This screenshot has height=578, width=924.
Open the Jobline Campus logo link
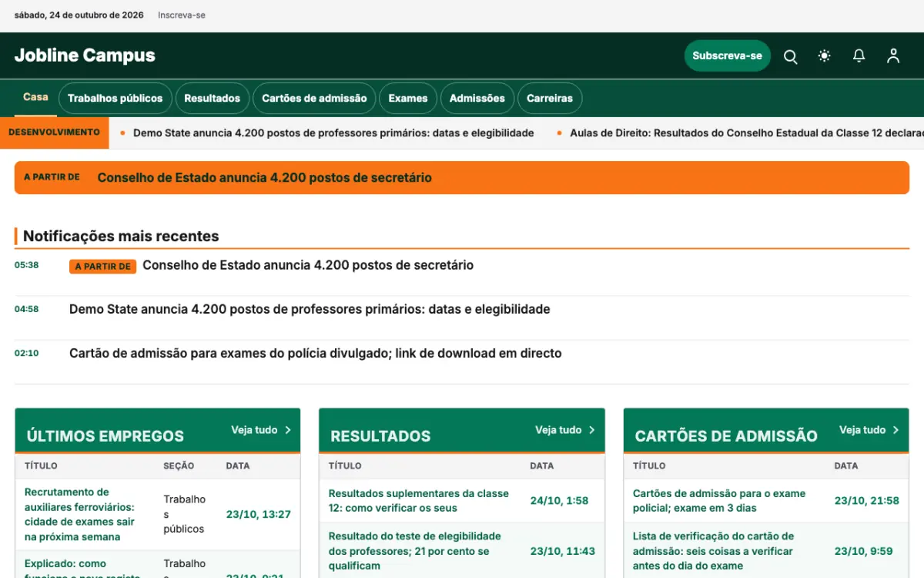(85, 55)
